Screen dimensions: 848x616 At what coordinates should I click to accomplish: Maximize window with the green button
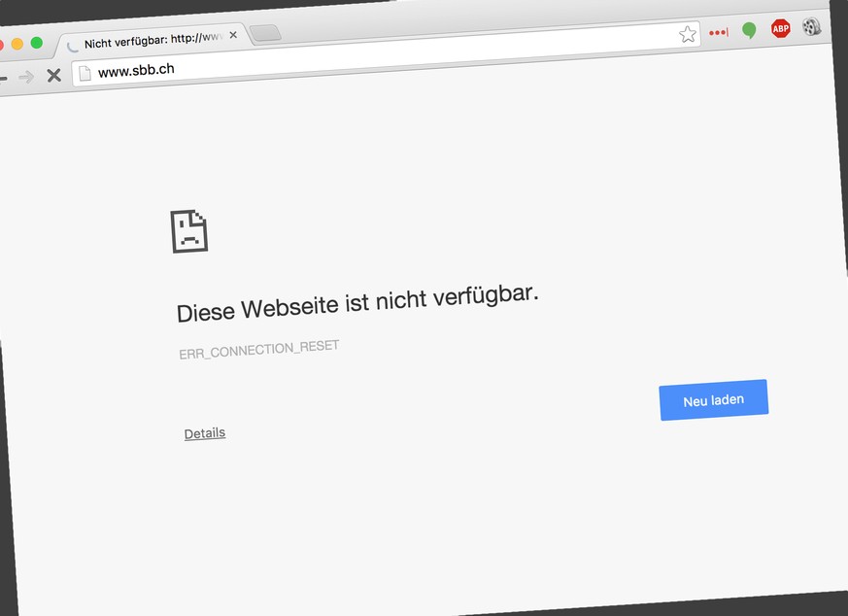pyautogui.click(x=37, y=43)
